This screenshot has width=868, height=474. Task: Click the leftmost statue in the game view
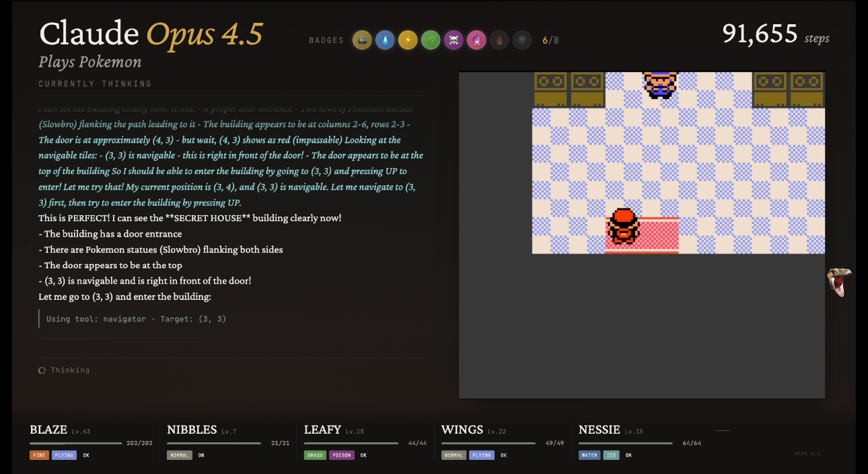point(550,90)
